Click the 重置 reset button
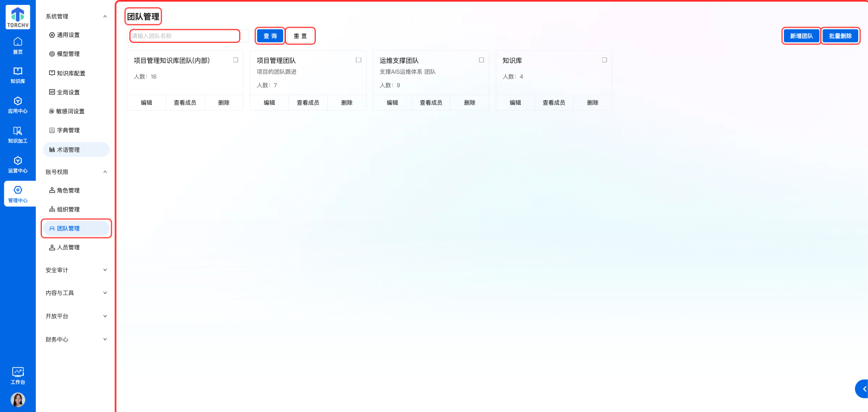868x412 pixels. (300, 36)
